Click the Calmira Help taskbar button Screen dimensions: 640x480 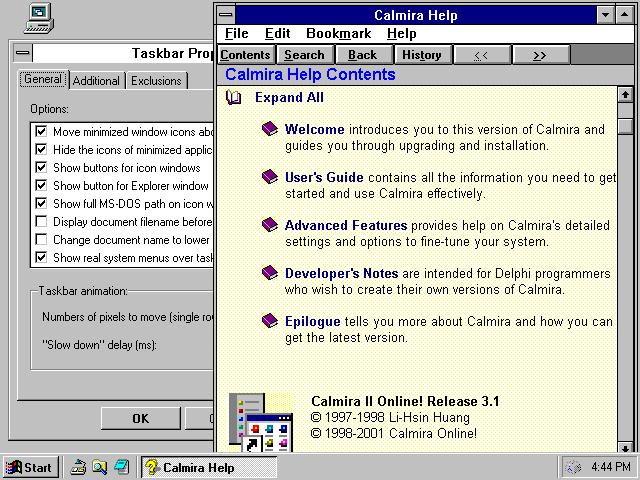click(209, 467)
